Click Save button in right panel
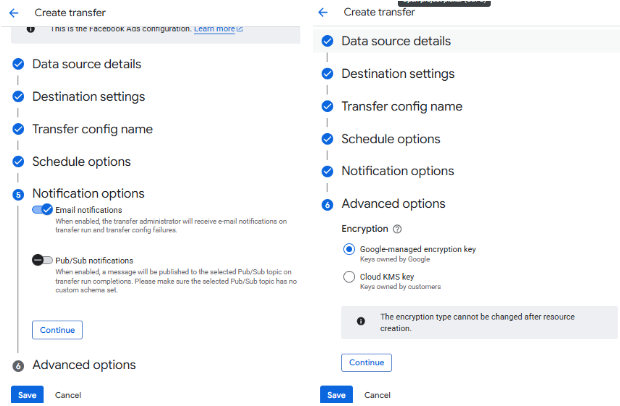Image resolution: width=620 pixels, height=406 pixels. (336, 395)
